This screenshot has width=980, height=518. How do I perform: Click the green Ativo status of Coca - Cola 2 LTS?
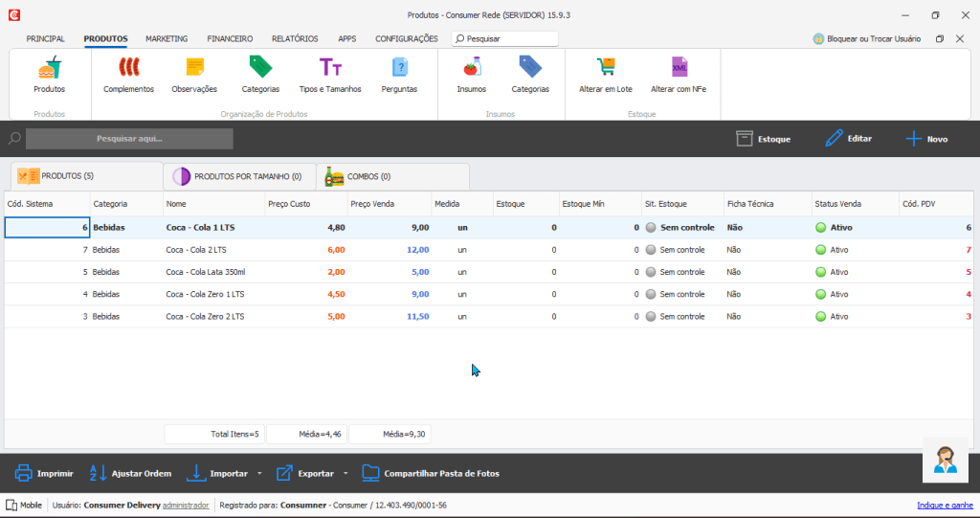click(820, 250)
